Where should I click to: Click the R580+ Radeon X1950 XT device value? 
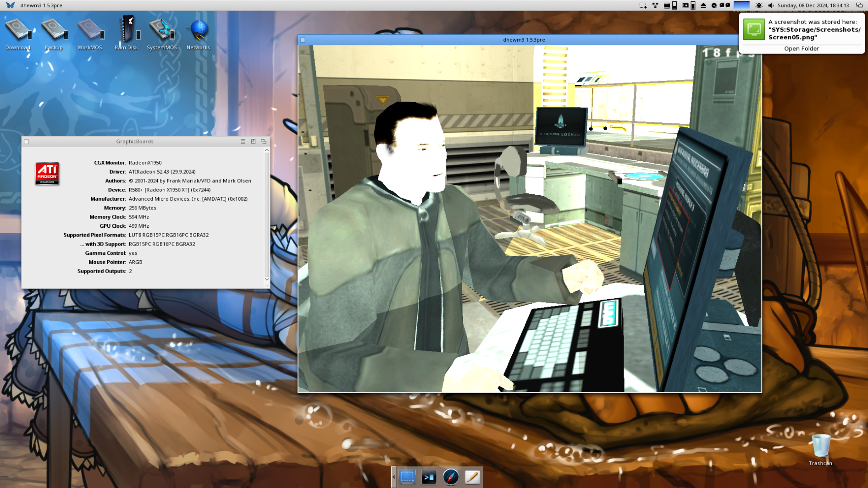coord(169,190)
